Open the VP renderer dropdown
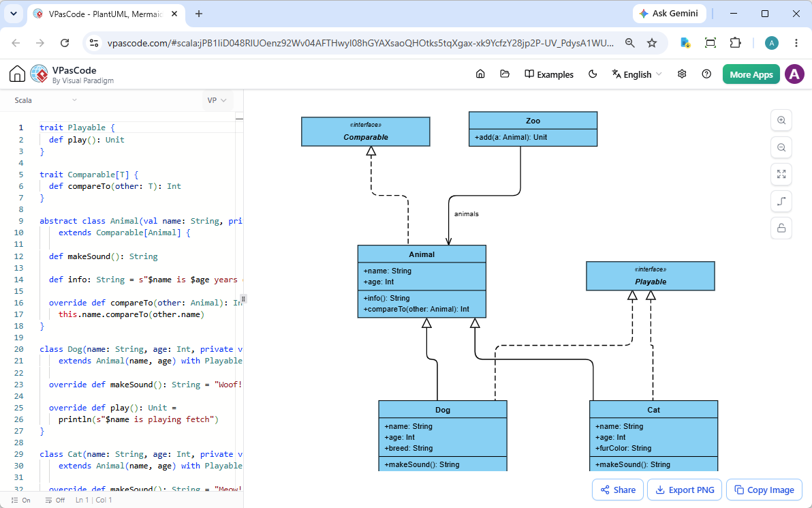The height and width of the screenshot is (508, 812). pyautogui.click(x=217, y=100)
